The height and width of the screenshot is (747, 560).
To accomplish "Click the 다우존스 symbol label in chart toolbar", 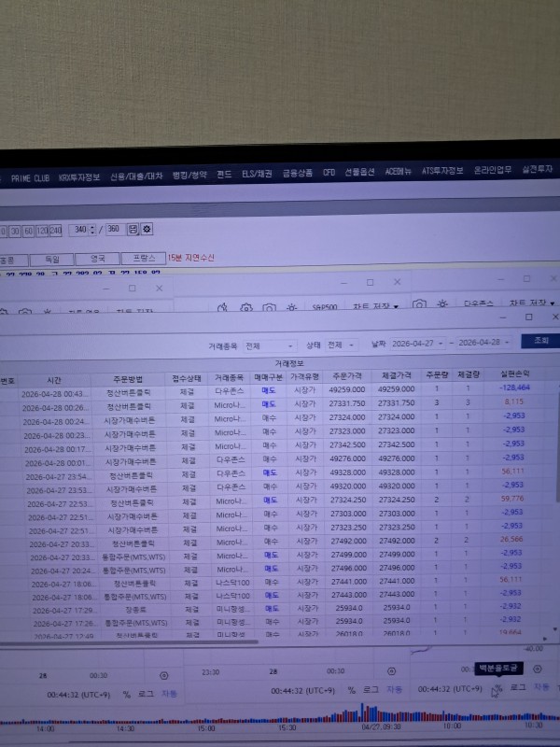I will (478, 303).
